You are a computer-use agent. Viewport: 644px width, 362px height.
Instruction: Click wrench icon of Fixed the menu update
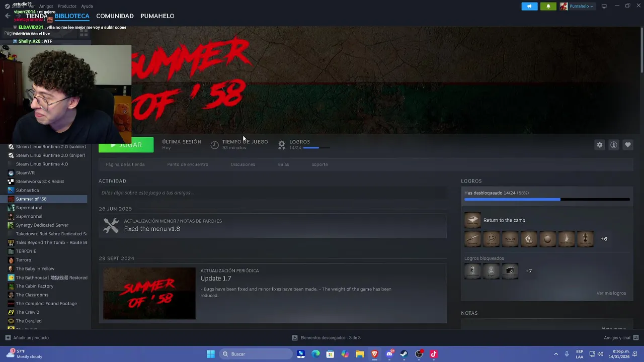[111, 225]
